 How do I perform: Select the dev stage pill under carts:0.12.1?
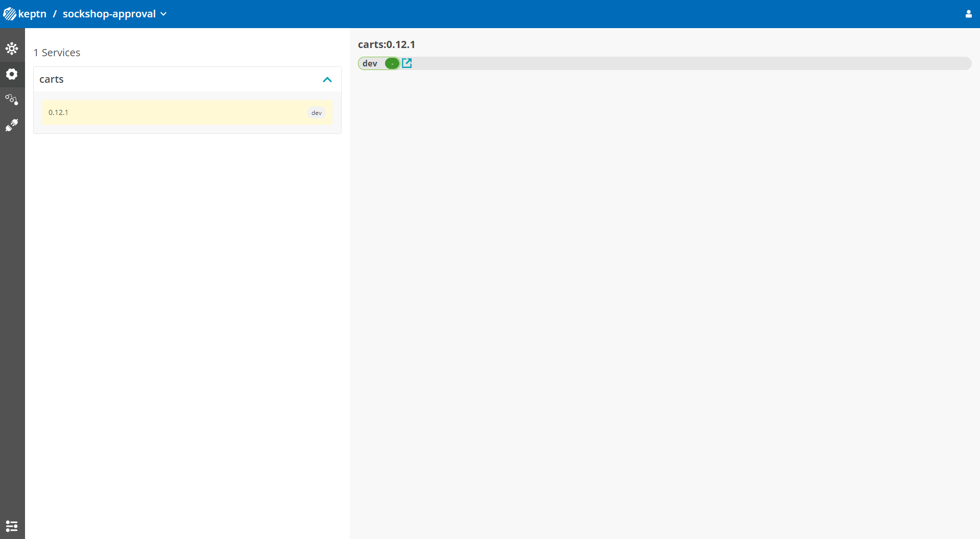click(379, 63)
